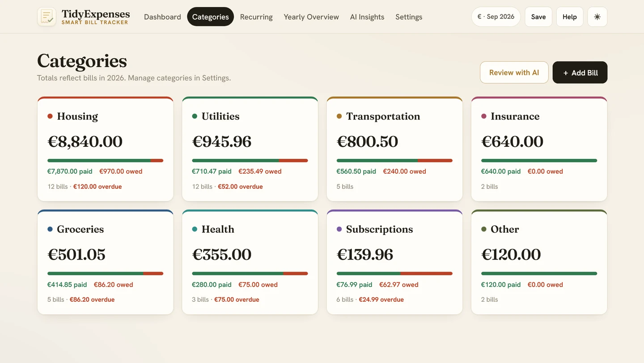Click the purple Subscriptions color dot
The height and width of the screenshot is (363, 644).
(x=339, y=229)
